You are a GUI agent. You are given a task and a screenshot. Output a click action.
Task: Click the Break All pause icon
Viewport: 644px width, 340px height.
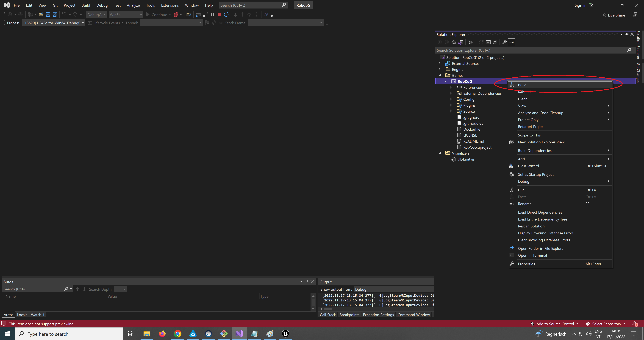212,14
